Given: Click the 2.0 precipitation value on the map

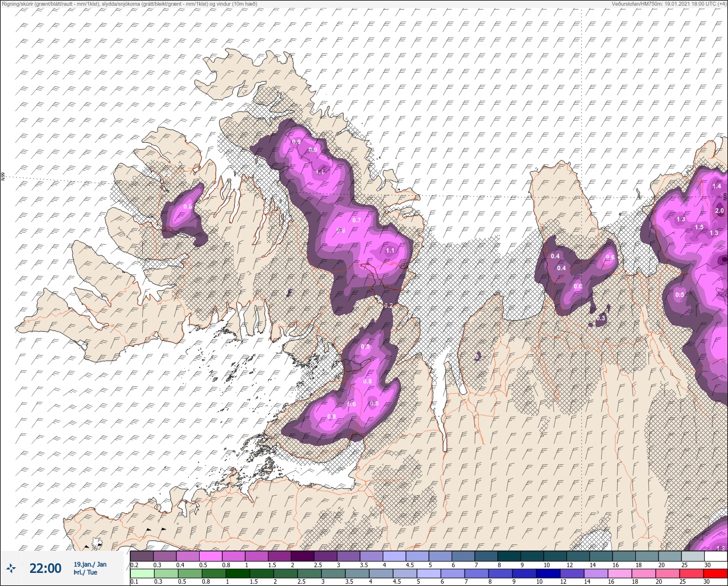Looking at the screenshot, I should [x=719, y=211].
